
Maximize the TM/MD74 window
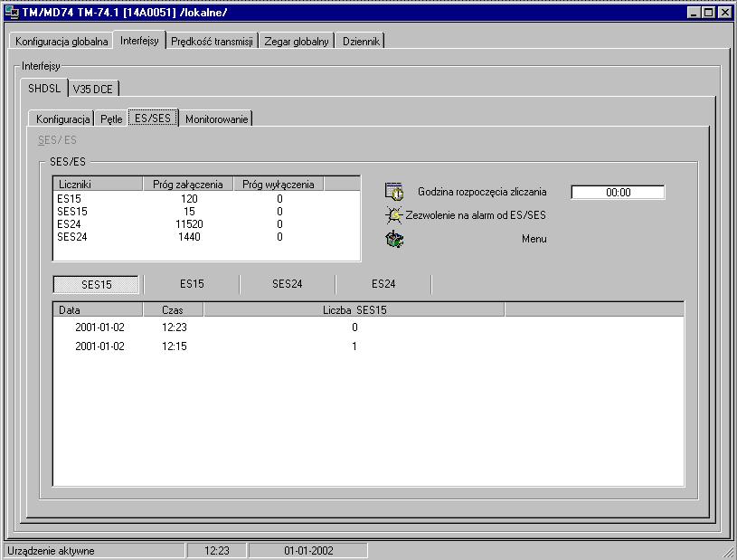708,13
